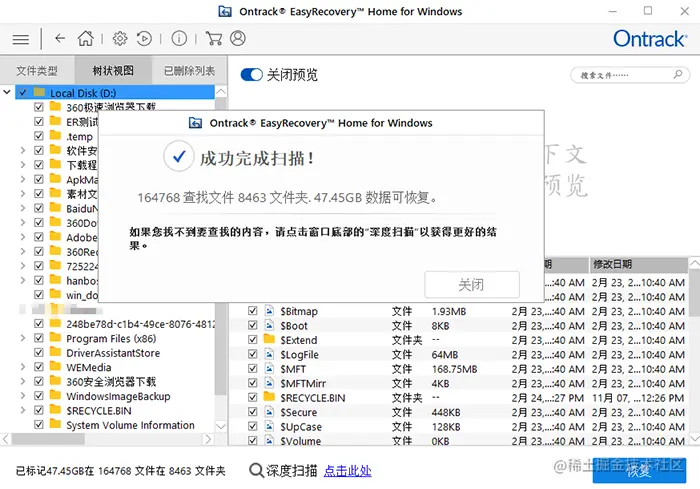Collapse the Local Disk (D:) tree node
Viewport: 700px width, 489px height.
pos(7,92)
